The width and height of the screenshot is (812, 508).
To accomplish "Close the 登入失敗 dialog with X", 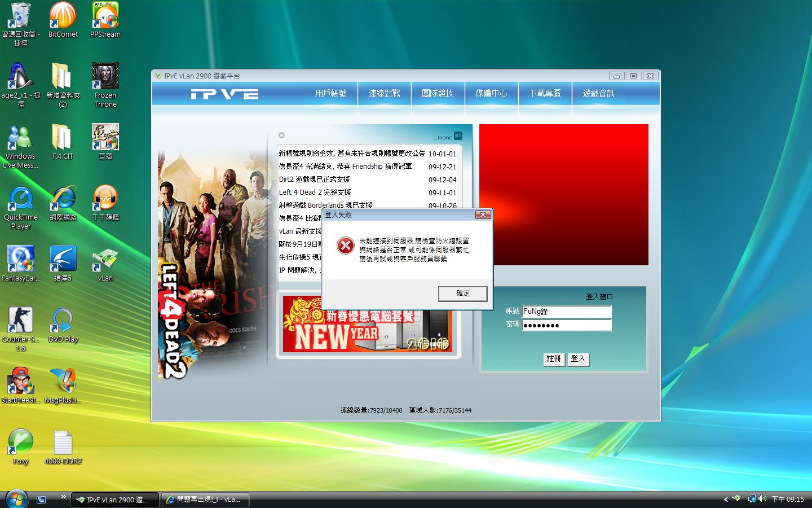I will coord(483,214).
